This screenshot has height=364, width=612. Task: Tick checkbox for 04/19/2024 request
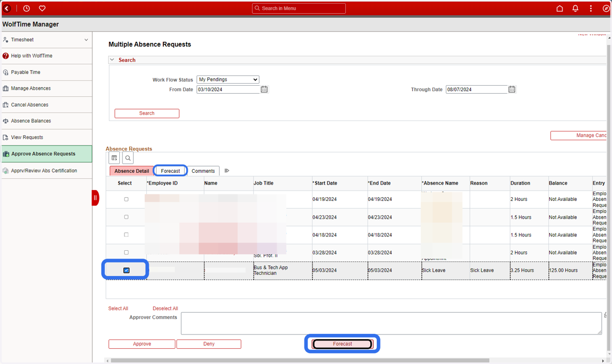point(126,199)
